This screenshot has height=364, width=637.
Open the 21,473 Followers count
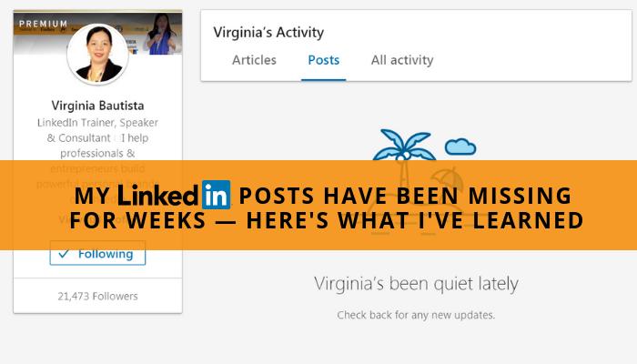[97, 296]
